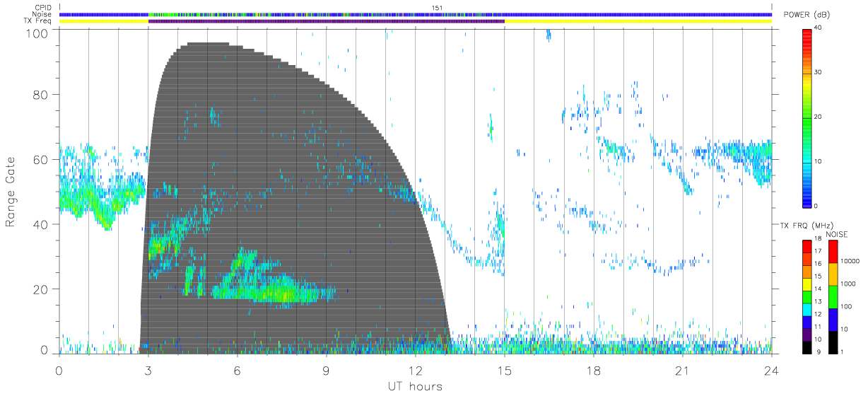Click the blue-green Noise strip above the plot
The height and width of the screenshot is (401, 868).
(x=415, y=14)
